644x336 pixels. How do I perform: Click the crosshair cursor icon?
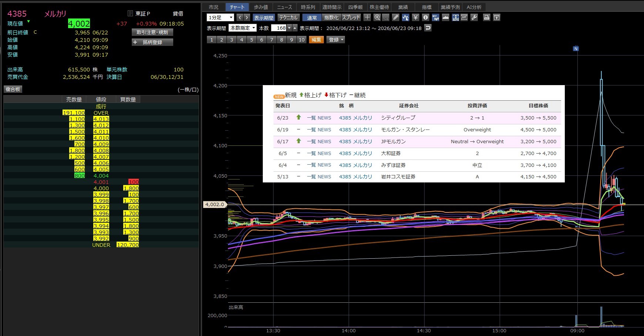pyautogui.click(x=367, y=17)
